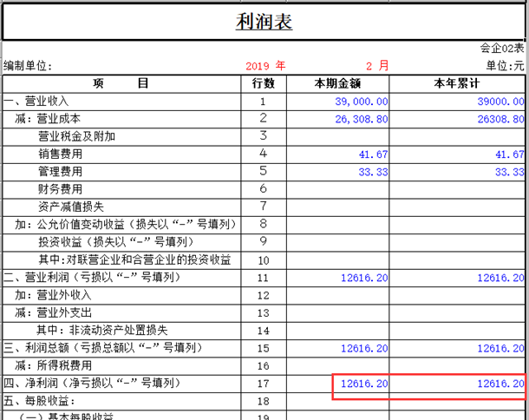529x420 pixels.
Task: Click the 减:营业成本 row label
Action: click(48, 119)
